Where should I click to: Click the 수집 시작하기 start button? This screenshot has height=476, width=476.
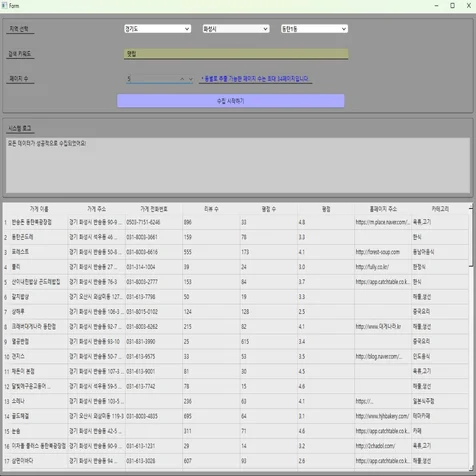click(231, 101)
